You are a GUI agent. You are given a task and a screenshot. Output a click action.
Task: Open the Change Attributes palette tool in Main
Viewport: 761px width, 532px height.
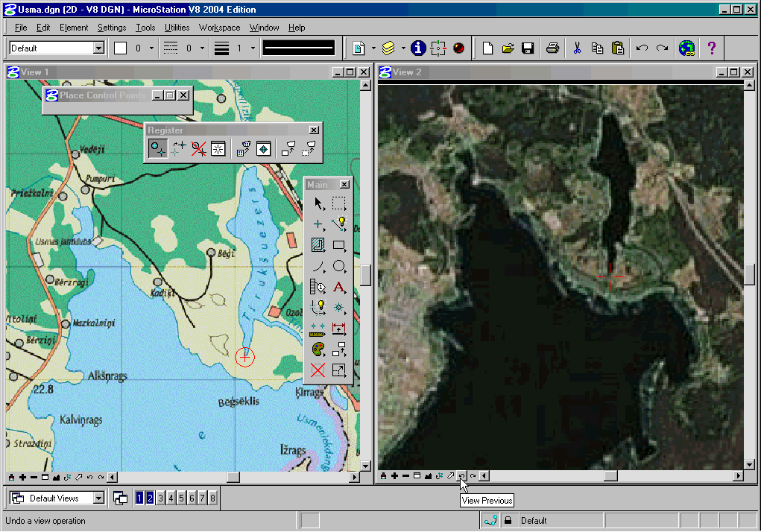tap(318, 349)
